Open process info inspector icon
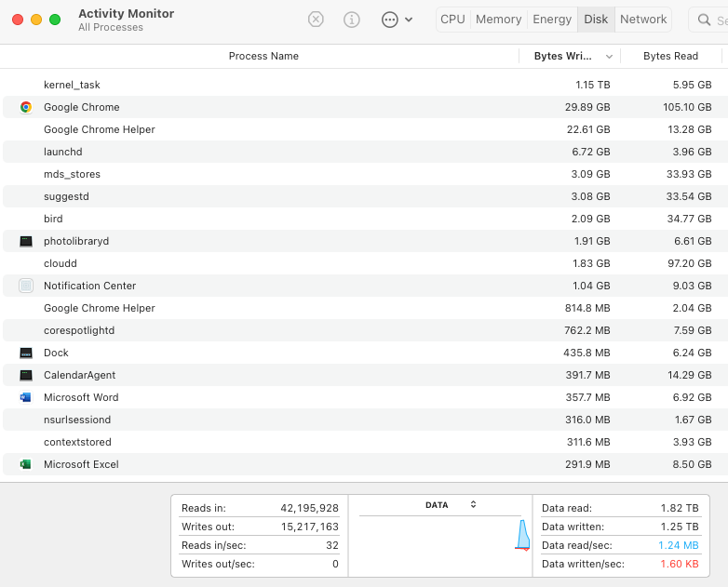 pyautogui.click(x=352, y=20)
